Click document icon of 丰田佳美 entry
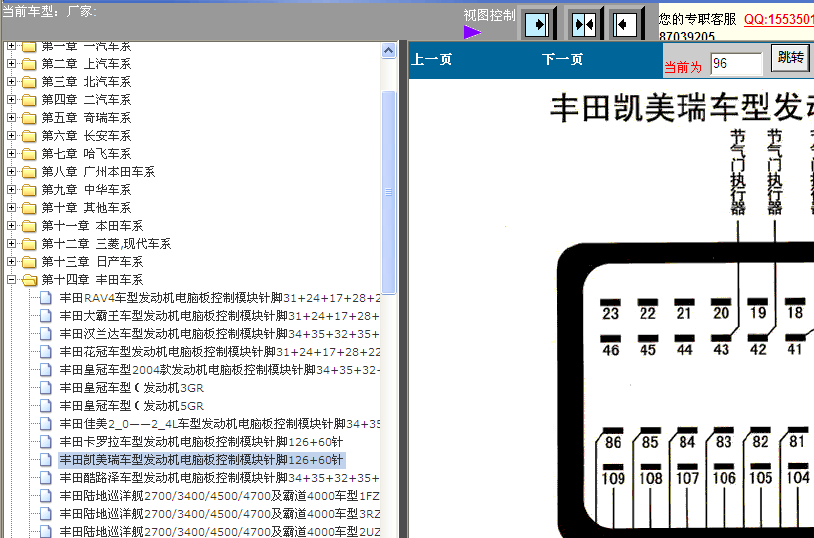 pyautogui.click(x=46, y=424)
